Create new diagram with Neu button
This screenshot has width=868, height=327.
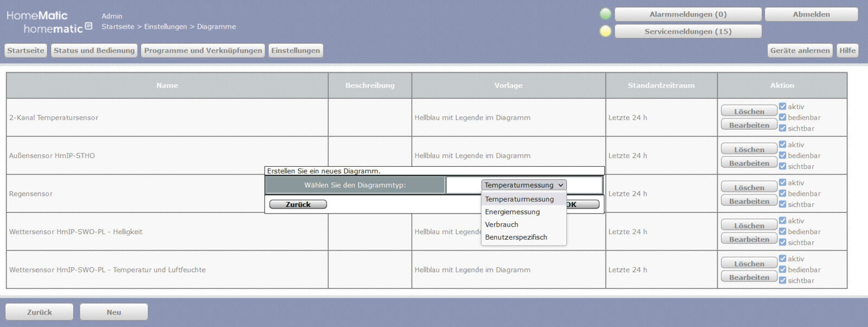114,312
